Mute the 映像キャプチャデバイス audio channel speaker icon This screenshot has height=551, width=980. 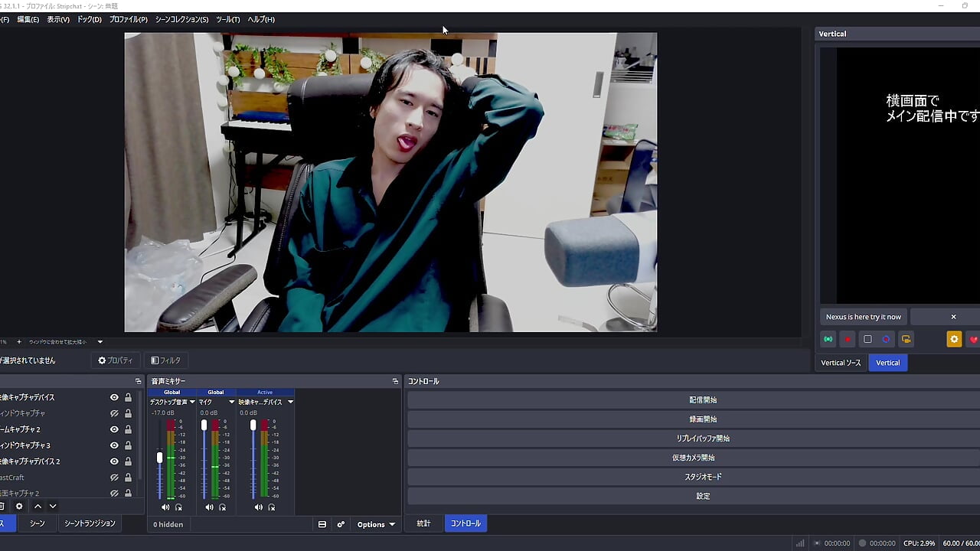point(259,507)
